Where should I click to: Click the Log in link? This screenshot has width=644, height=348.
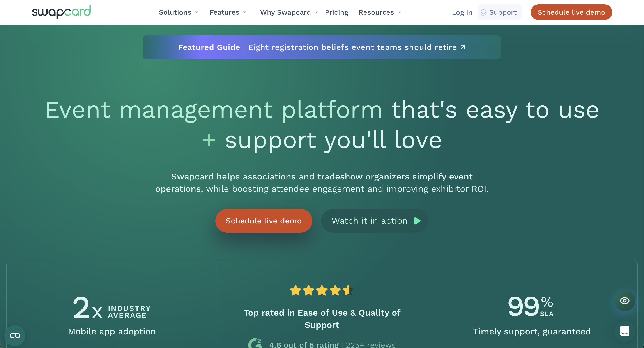coord(462,12)
